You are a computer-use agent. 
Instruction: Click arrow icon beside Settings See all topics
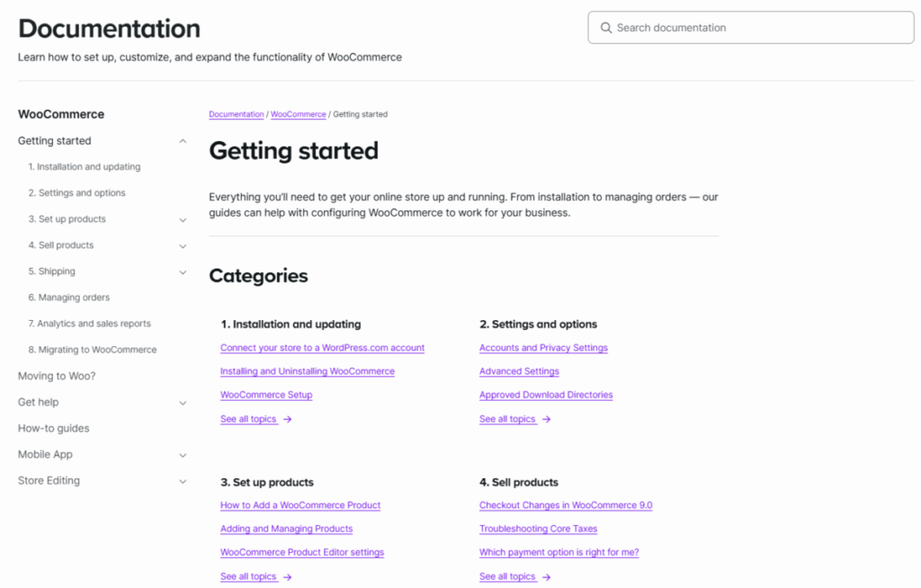[547, 420]
